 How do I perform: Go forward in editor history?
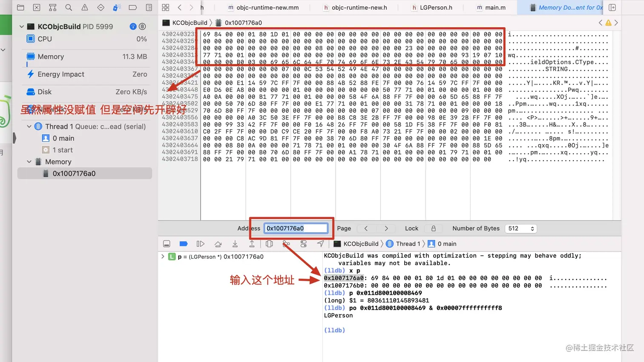click(x=191, y=7)
